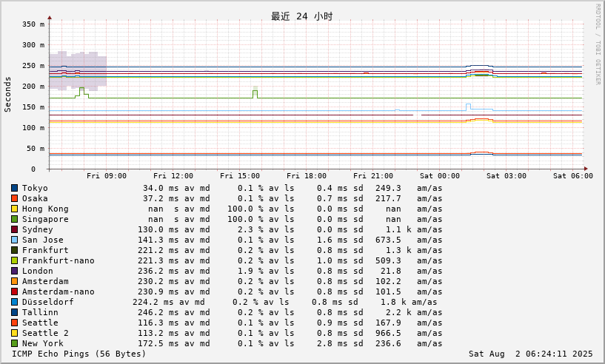Click London's 1.9 % loss value
Viewport: 605px width, 364px height.
pyautogui.click(x=250, y=272)
